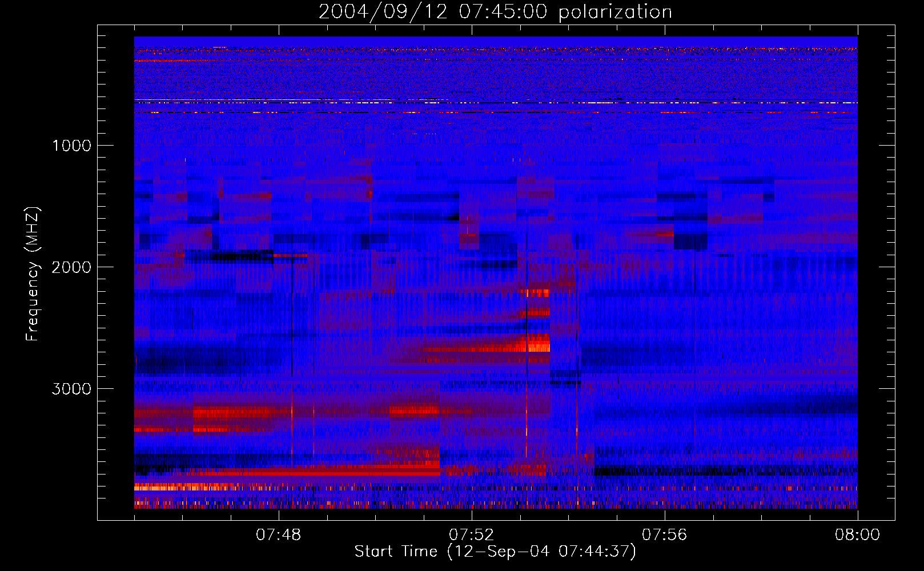The height and width of the screenshot is (571, 924).
Task: Select the 2000 frequency tick label
Action: pos(71,267)
